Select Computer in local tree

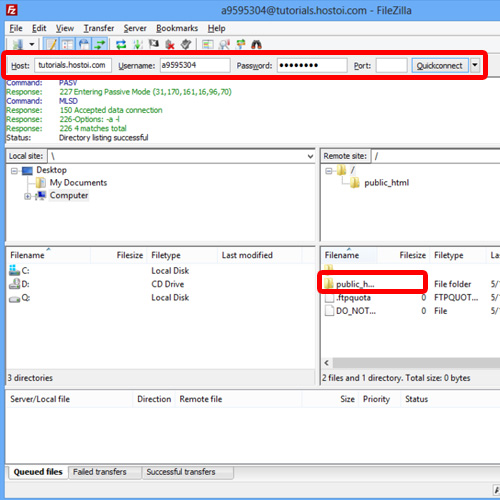coord(69,195)
